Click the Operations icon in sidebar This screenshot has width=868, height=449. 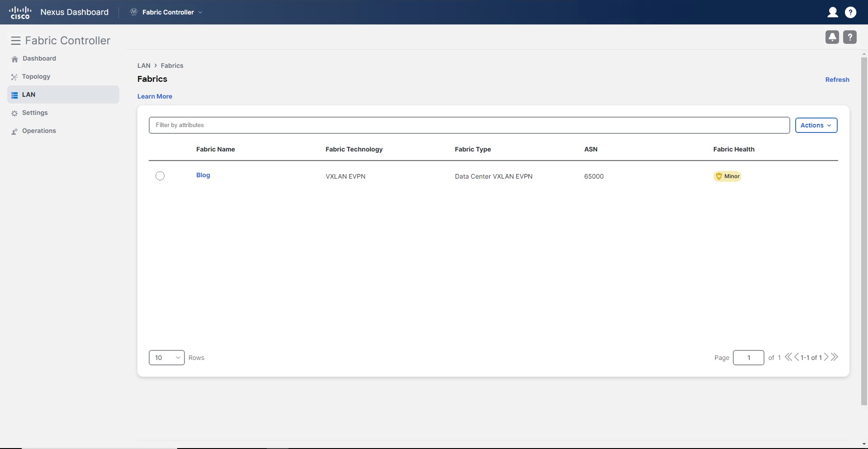(14, 132)
